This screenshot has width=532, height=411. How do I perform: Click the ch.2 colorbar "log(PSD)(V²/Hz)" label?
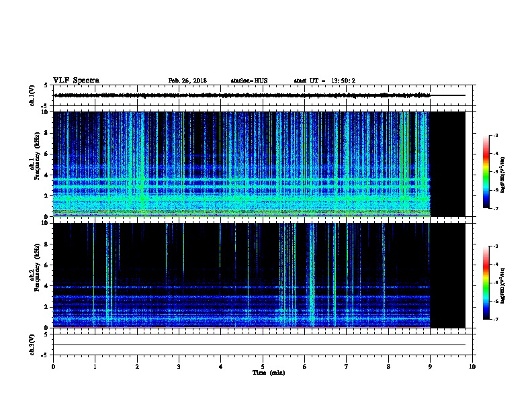point(502,286)
